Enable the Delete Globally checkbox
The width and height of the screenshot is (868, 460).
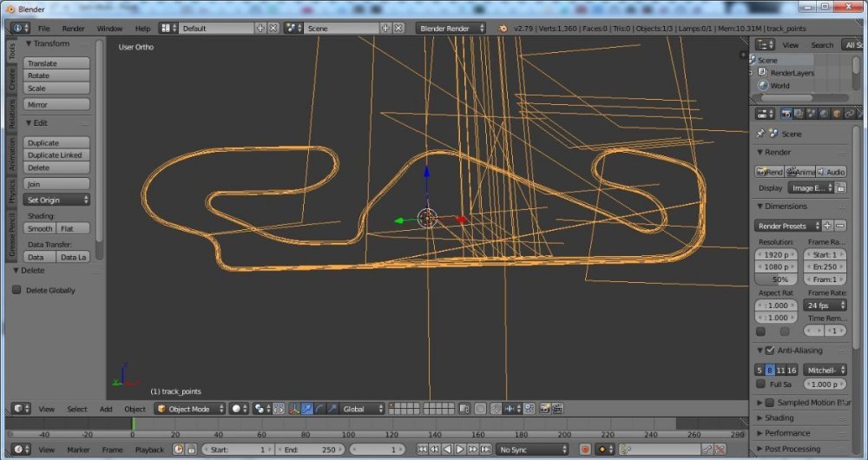[x=16, y=290]
